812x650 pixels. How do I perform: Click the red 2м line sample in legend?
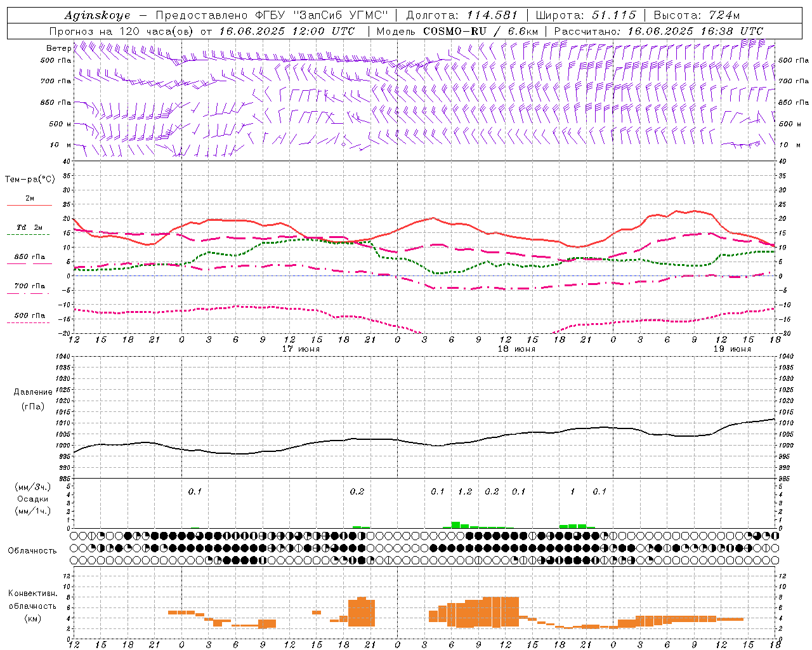[x=29, y=206]
